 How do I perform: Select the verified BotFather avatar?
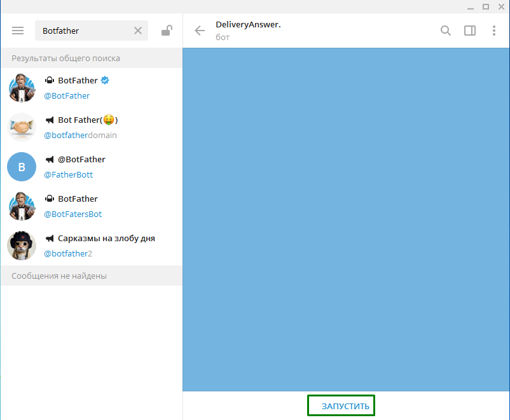pyautogui.click(x=22, y=88)
